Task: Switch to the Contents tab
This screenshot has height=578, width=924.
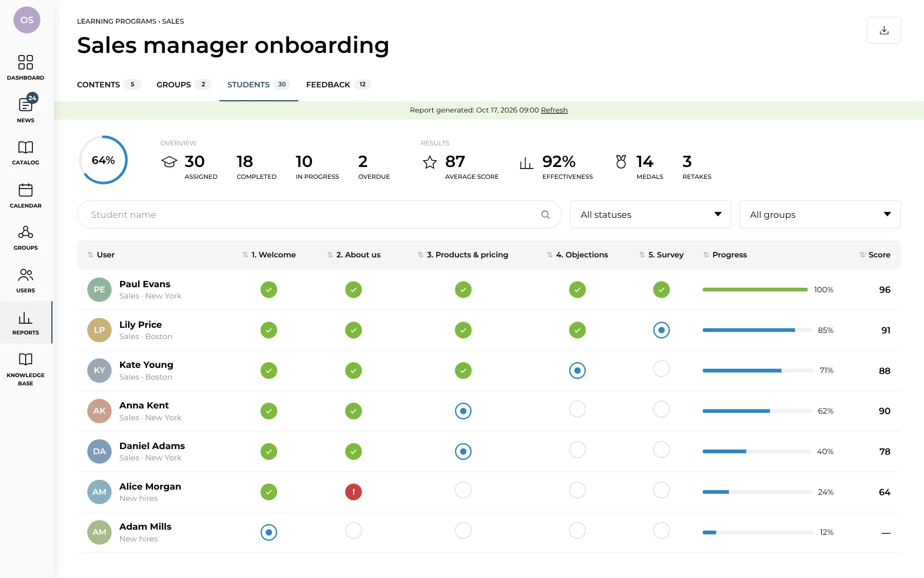Action: [109, 85]
